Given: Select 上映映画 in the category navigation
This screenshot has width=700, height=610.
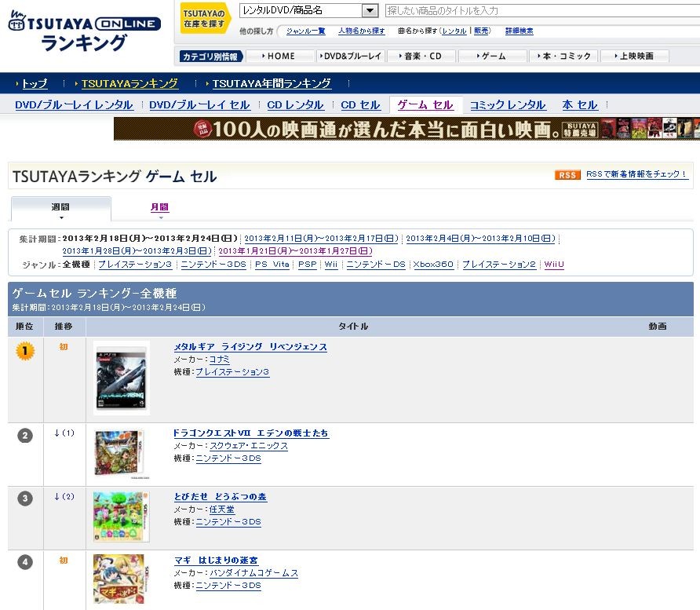Looking at the screenshot, I should coord(634,56).
